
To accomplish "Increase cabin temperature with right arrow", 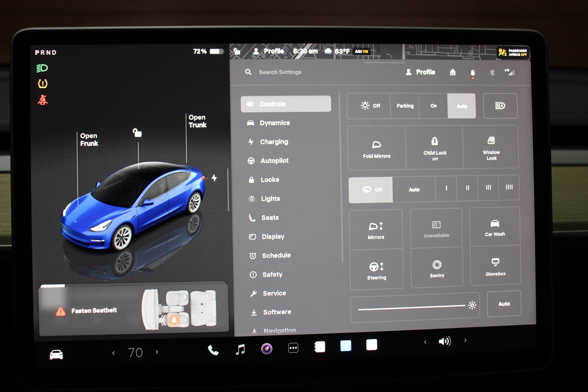I will click(x=157, y=352).
